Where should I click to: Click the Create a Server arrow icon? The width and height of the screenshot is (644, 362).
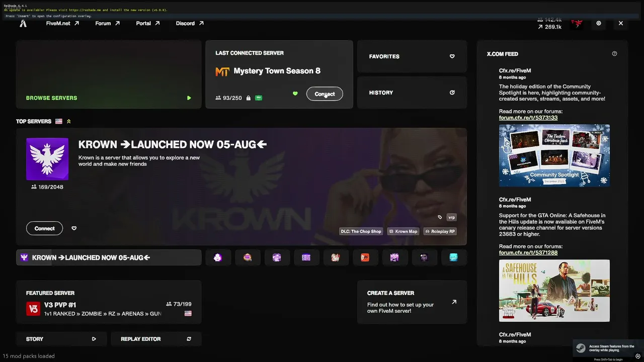coord(454,302)
